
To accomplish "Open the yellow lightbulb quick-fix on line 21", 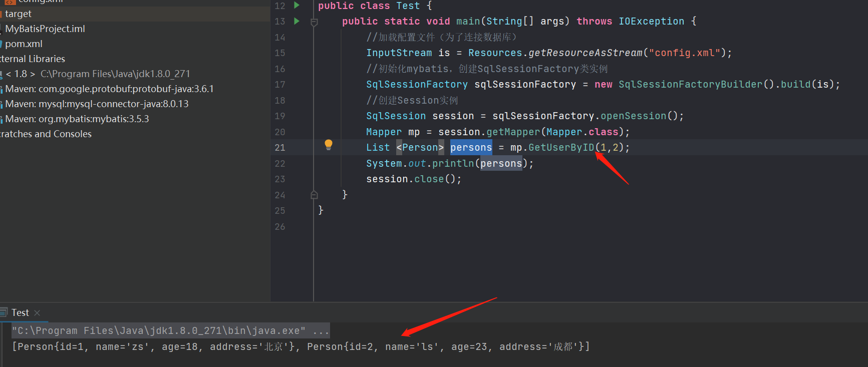I will [x=329, y=145].
